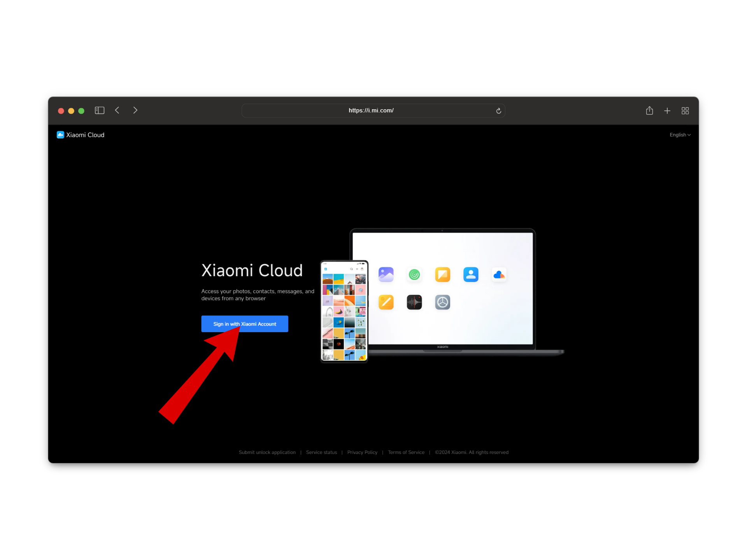Open Submit unlock application link
Image resolution: width=747 pixels, height=560 pixels.
point(267,452)
